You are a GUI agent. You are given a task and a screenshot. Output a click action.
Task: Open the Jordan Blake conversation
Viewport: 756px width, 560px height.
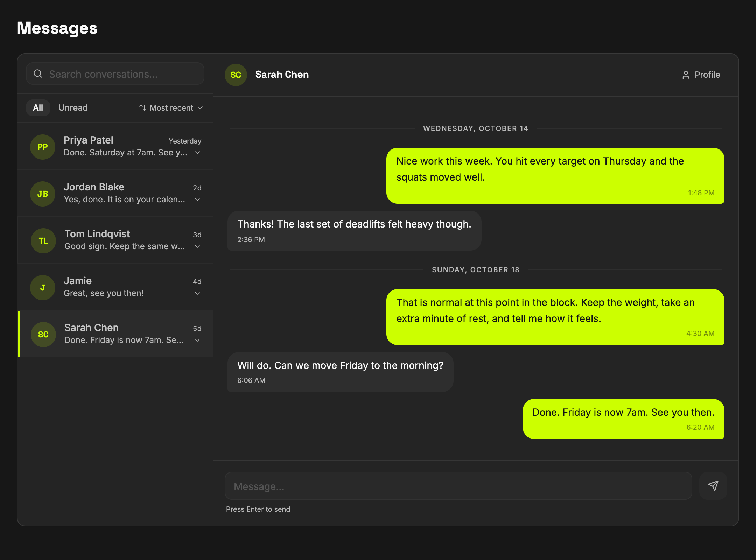[x=115, y=194]
